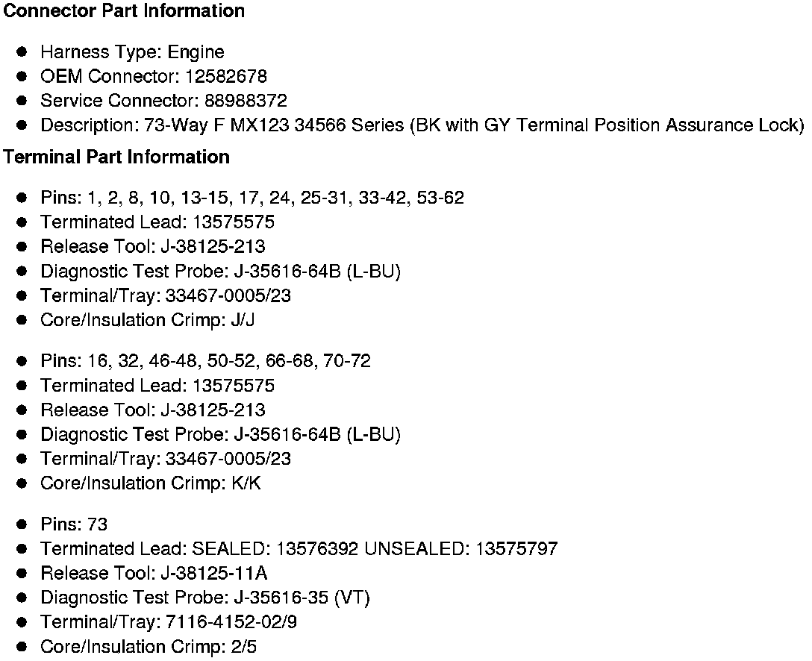Click the Harness Type: Engine line
This screenshot has width=812, height=661.
pyautogui.click(x=132, y=52)
